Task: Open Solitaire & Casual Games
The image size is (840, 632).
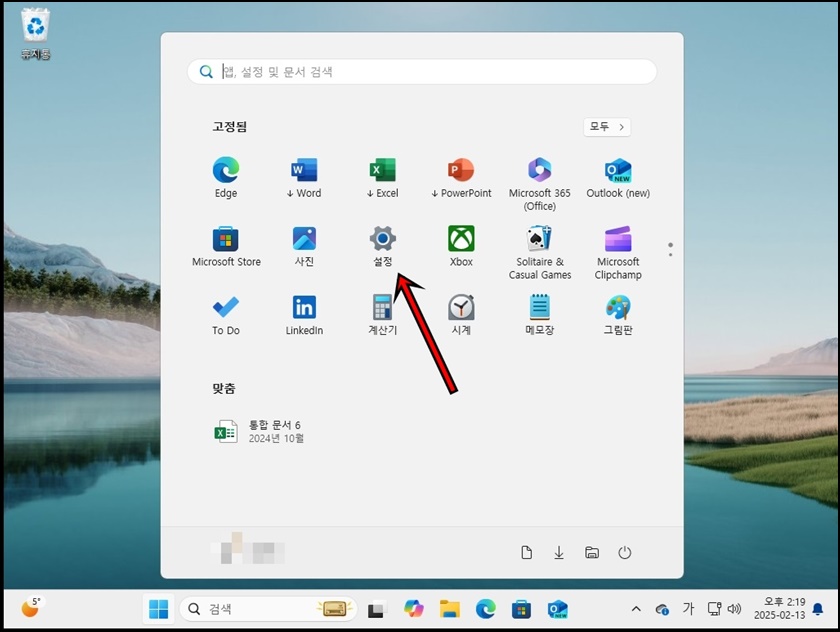Action: pyautogui.click(x=539, y=253)
